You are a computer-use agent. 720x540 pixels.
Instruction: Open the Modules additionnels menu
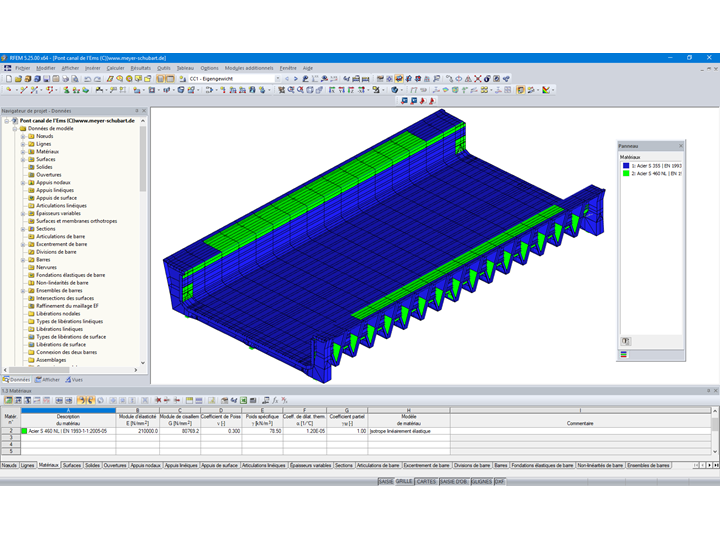point(249,68)
